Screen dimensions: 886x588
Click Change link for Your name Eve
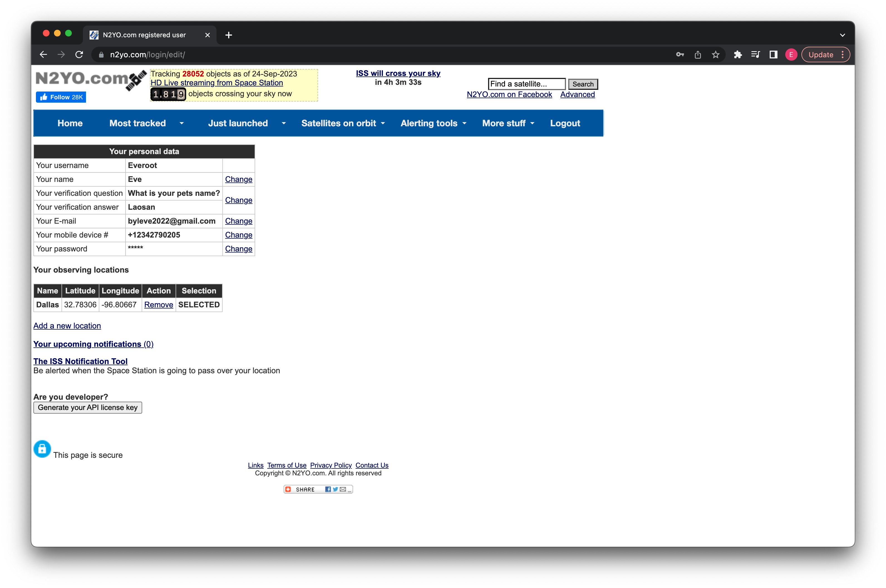point(238,179)
